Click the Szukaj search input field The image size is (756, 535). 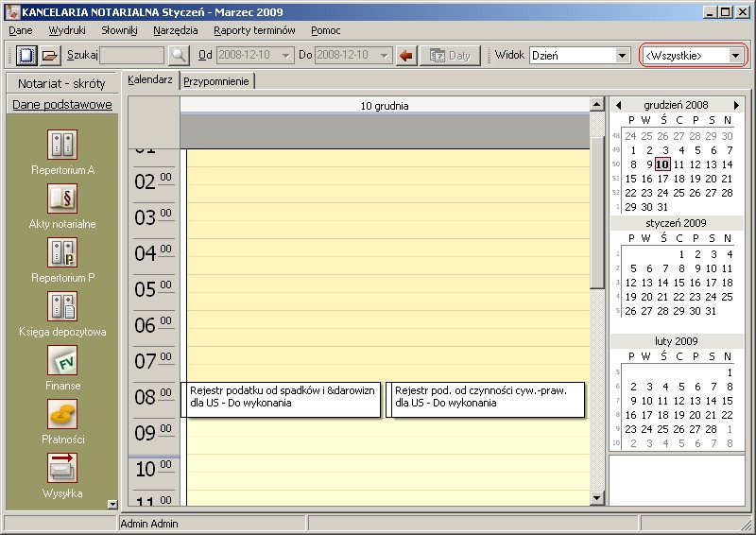point(132,56)
